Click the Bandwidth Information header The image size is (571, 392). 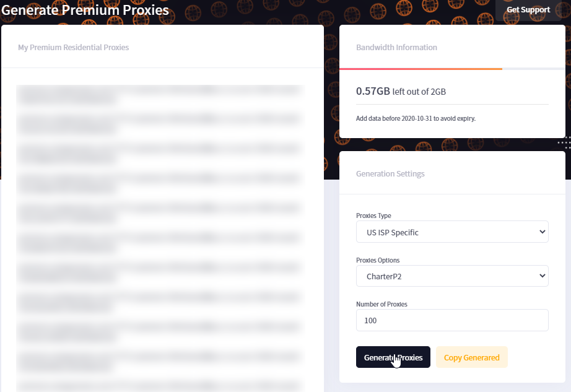pyautogui.click(x=396, y=47)
